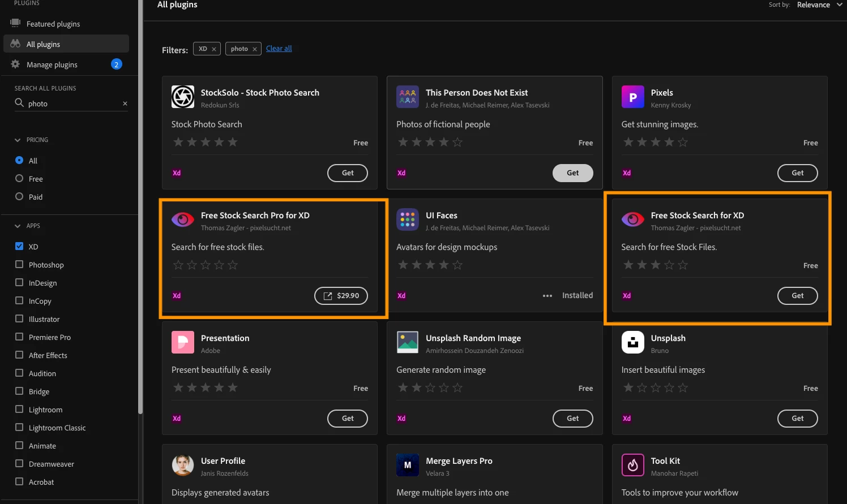The width and height of the screenshot is (847, 504).
Task: Buy Free Stock Search Pro for $29.90
Action: click(341, 296)
